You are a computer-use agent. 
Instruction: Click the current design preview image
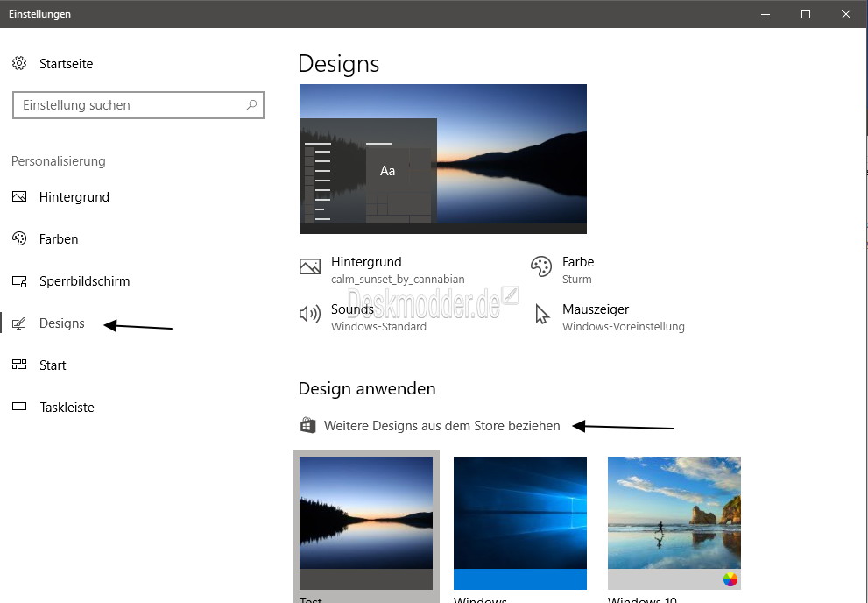coord(443,159)
